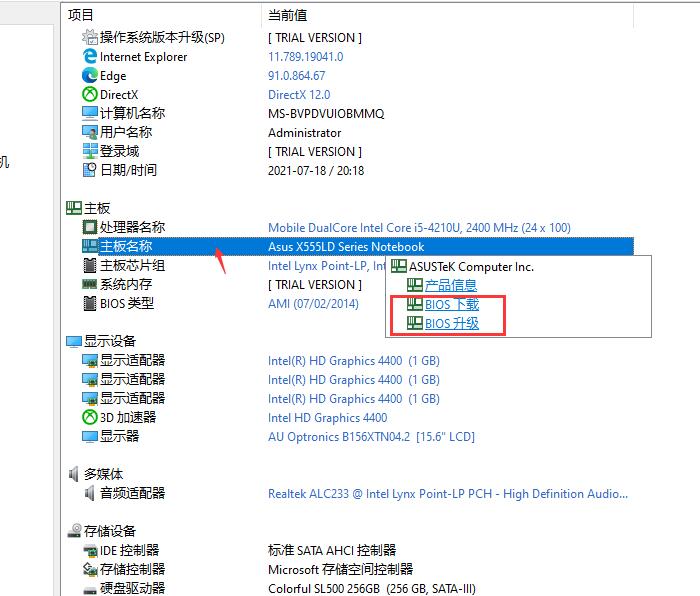
Task: Click the Intel HD Graphics 4400 3D accelerator value
Action: click(327, 417)
